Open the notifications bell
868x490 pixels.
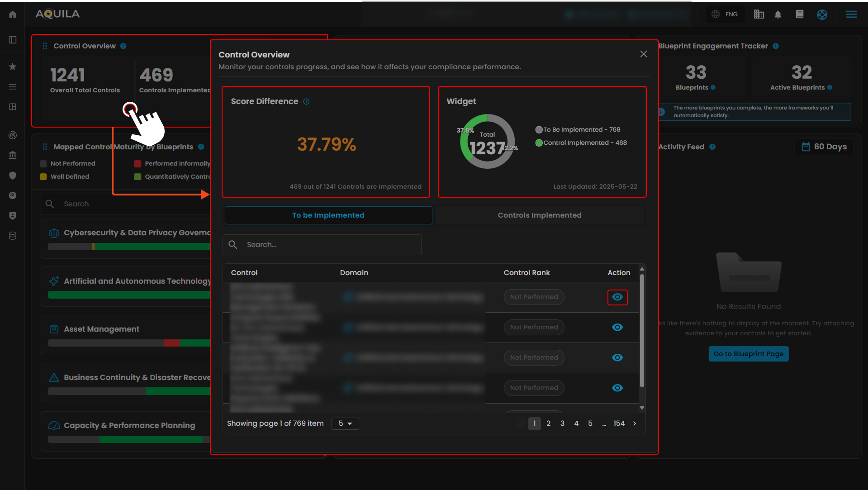[778, 14]
